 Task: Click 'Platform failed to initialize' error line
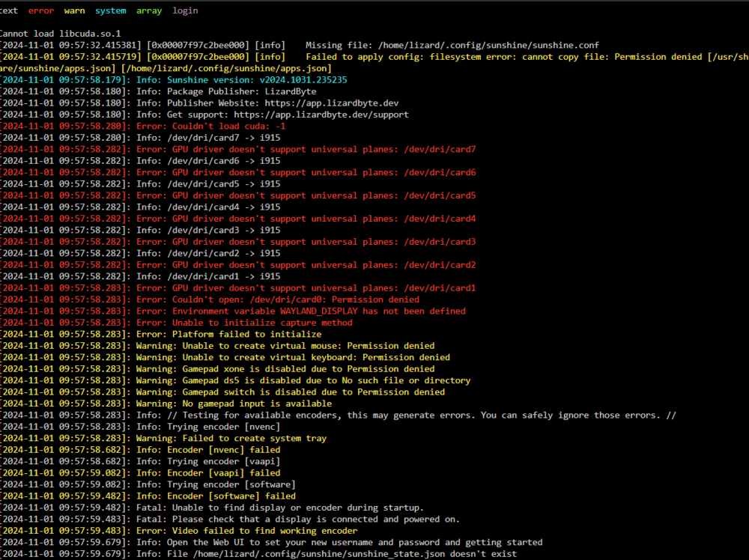click(x=160, y=334)
